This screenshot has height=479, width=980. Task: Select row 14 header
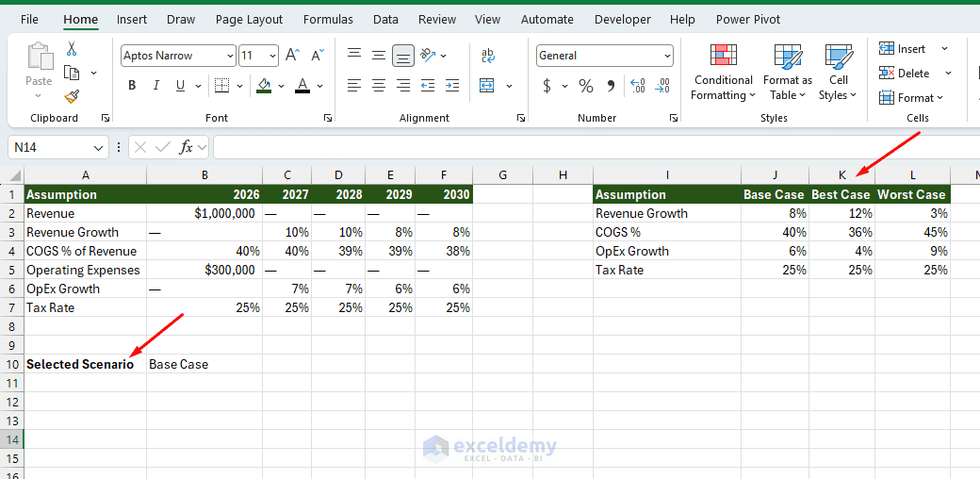(x=12, y=439)
